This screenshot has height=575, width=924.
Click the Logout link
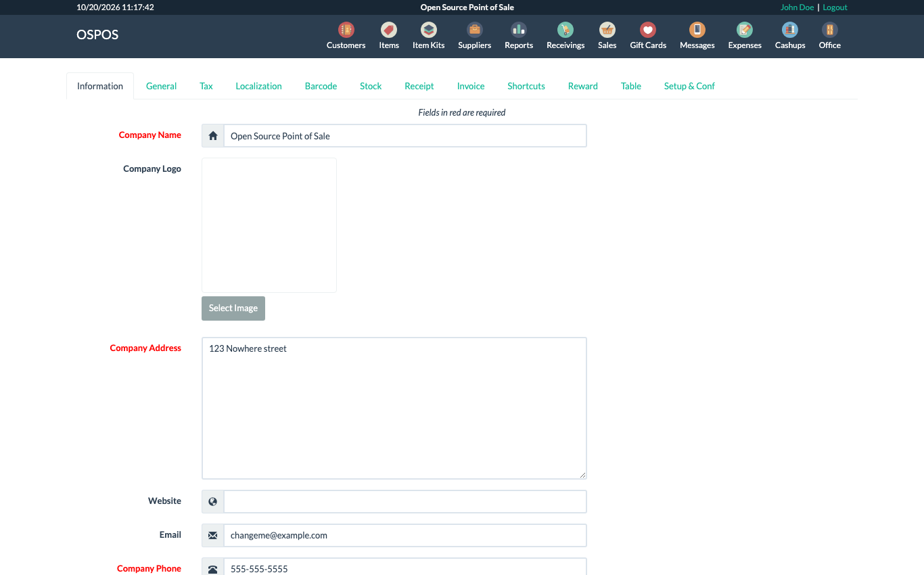(x=835, y=7)
